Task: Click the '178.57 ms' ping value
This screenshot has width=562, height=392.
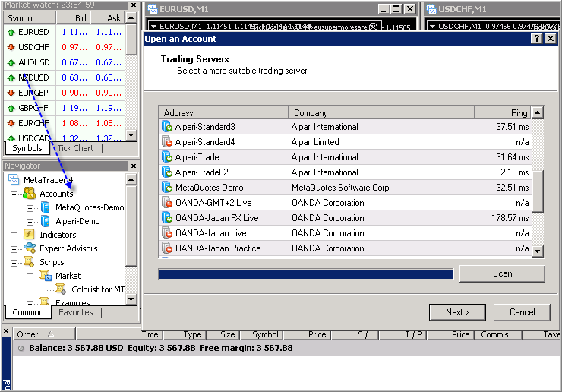Action: [x=510, y=218]
